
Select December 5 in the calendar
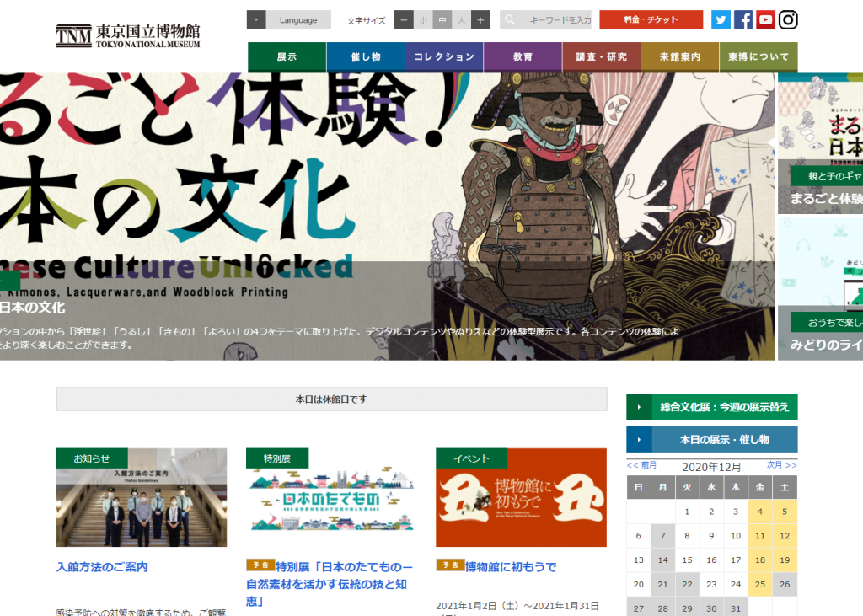coord(785,512)
